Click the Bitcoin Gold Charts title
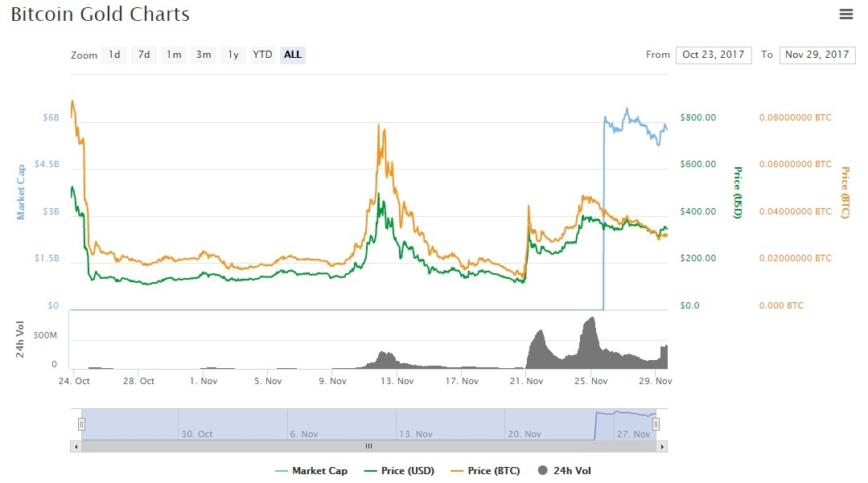Viewport: 868px width, 483px height. coord(101,14)
